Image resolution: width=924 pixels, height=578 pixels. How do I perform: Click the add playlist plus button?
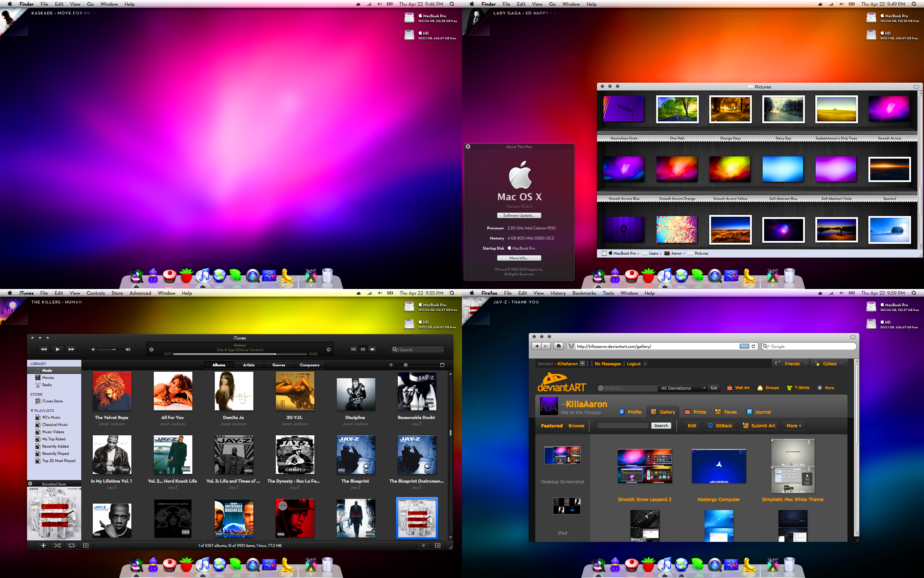pos(43,545)
